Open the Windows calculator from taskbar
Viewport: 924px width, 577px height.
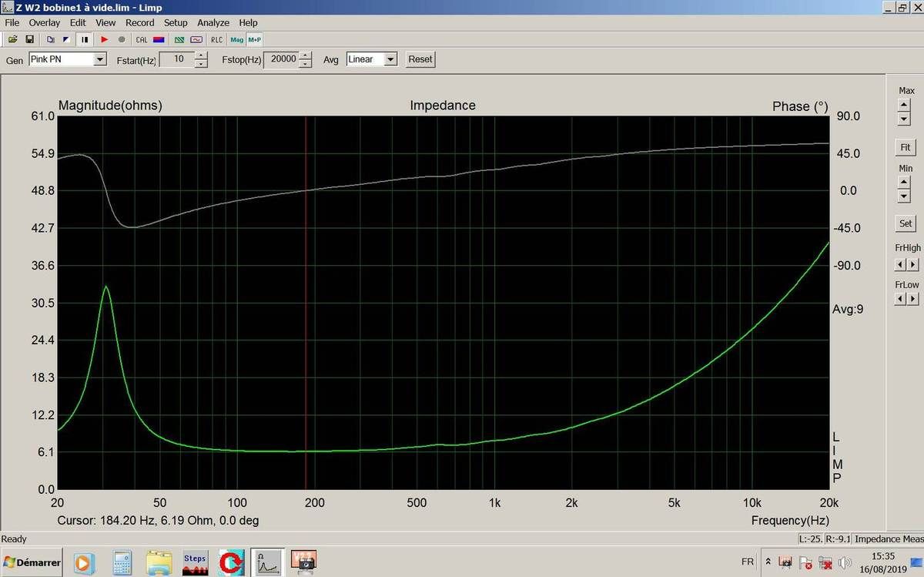tap(122, 562)
